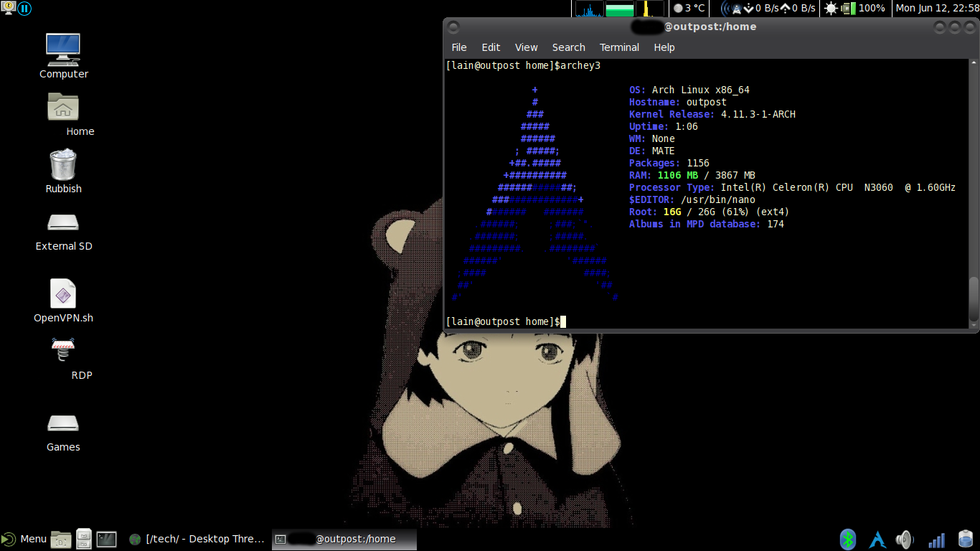Open the MATE Menu button
Viewport: 980px width, 551px height.
(x=24, y=540)
